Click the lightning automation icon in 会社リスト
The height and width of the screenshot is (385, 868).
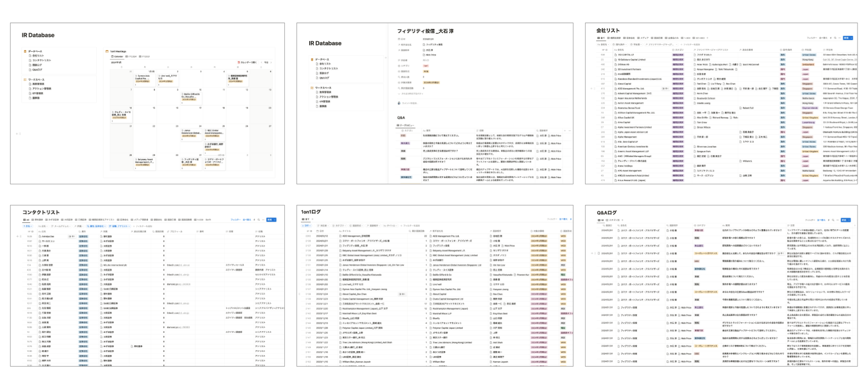(x=831, y=38)
